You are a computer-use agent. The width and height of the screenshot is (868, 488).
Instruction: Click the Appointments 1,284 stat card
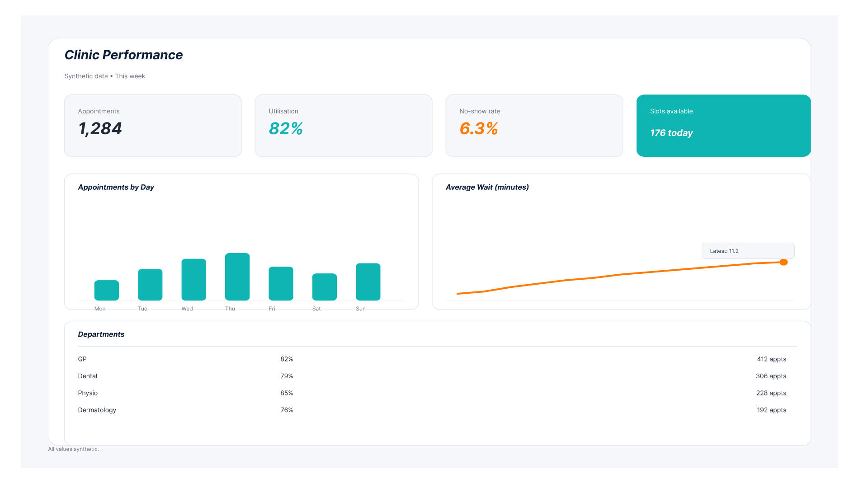(153, 126)
